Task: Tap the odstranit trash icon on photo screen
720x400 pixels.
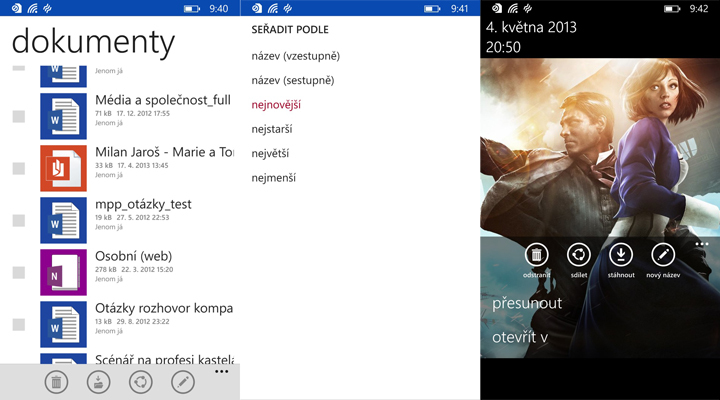Action: coord(536,254)
